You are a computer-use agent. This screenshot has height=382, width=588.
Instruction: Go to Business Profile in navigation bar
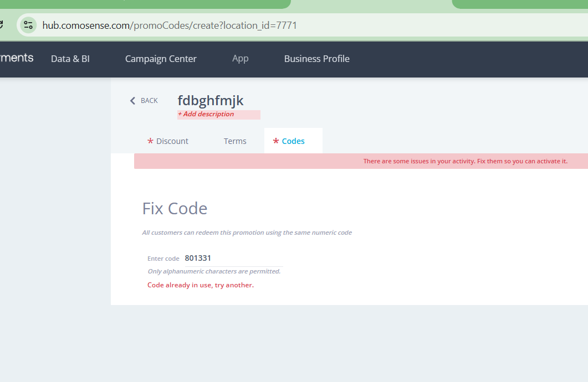316,59
